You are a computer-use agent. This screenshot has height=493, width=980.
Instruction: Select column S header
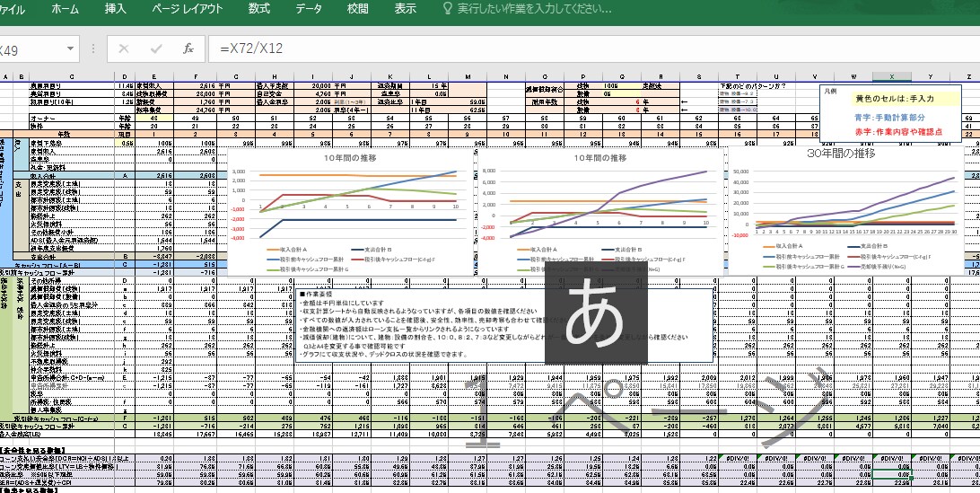point(699,76)
